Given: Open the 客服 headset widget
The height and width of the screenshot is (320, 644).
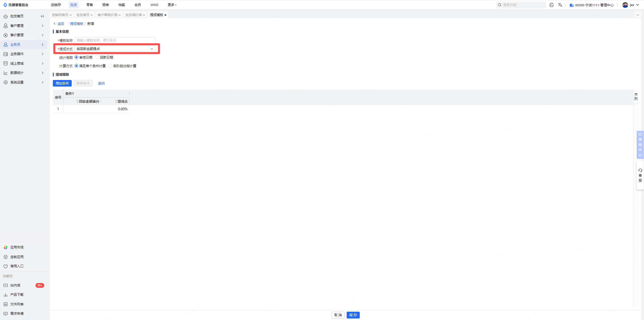Looking at the screenshot, I should point(640,175).
